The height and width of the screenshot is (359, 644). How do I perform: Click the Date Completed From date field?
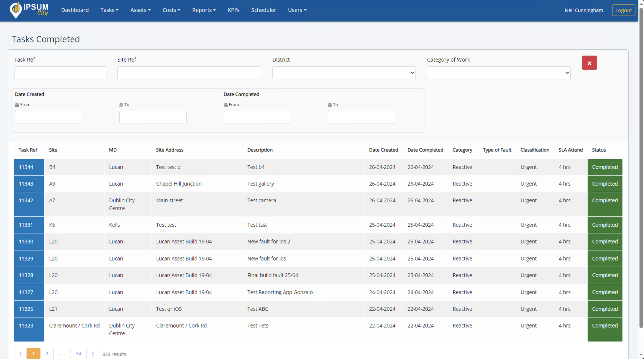point(257,117)
